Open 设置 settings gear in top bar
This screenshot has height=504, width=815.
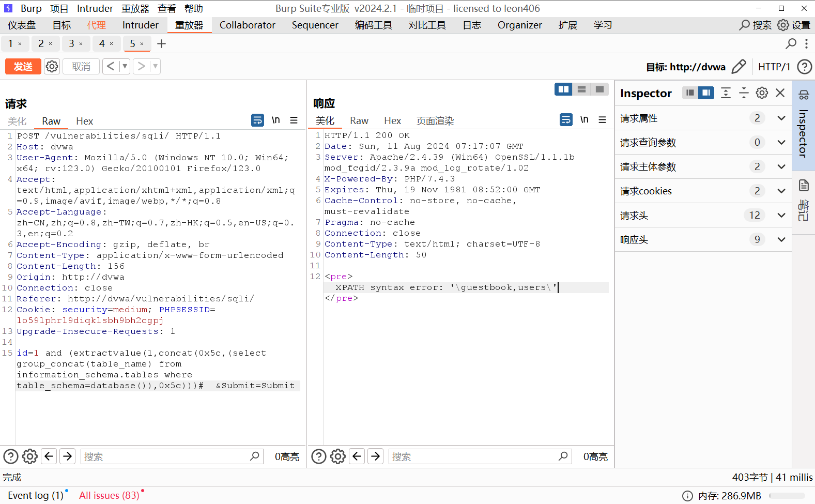pos(793,25)
